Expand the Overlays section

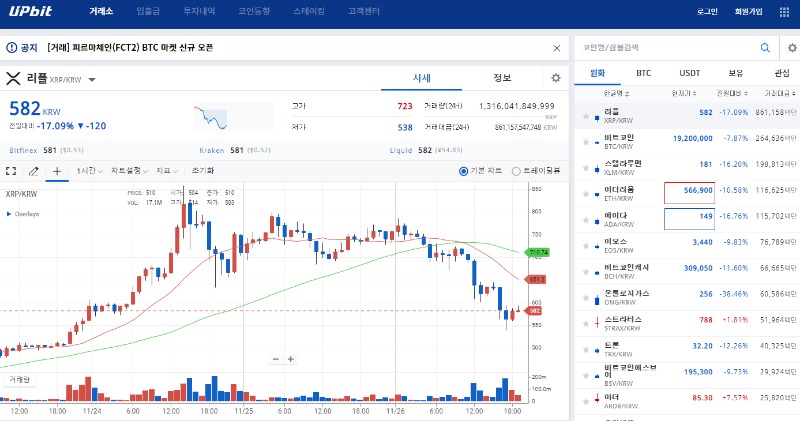coord(23,214)
